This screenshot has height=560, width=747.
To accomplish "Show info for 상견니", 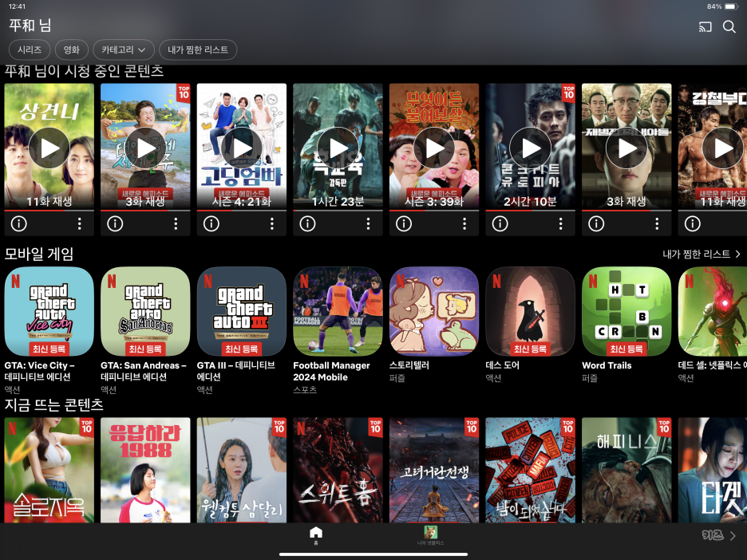I will pyautogui.click(x=19, y=224).
